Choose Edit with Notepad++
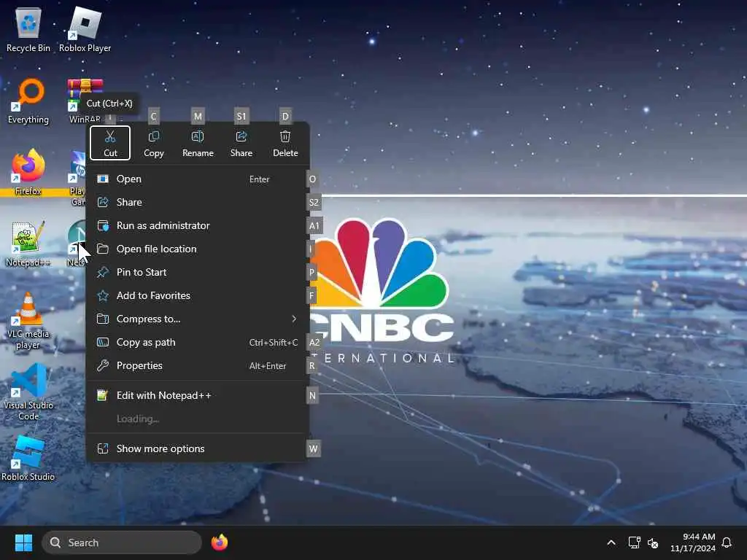The image size is (747, 560). (x=198, y=395)
